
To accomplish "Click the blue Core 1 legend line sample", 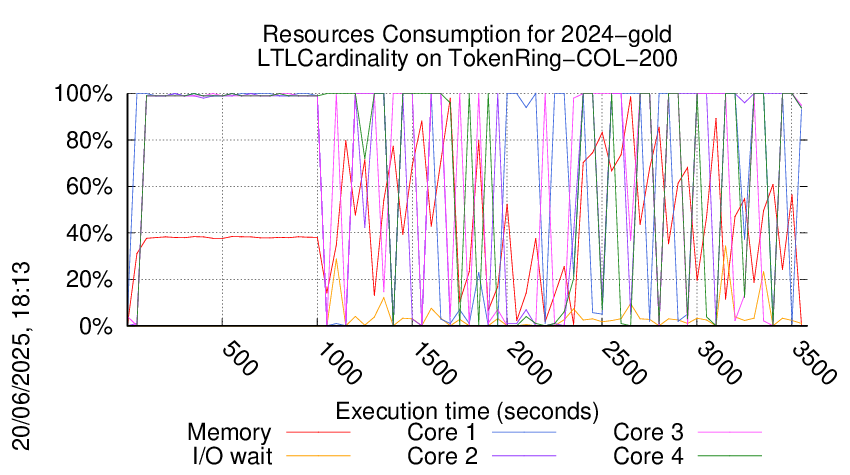I will tap(524, 432).
